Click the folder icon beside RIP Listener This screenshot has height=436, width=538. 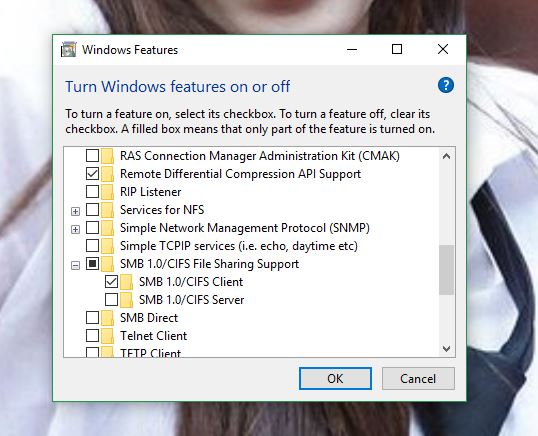tap(107, 192)
